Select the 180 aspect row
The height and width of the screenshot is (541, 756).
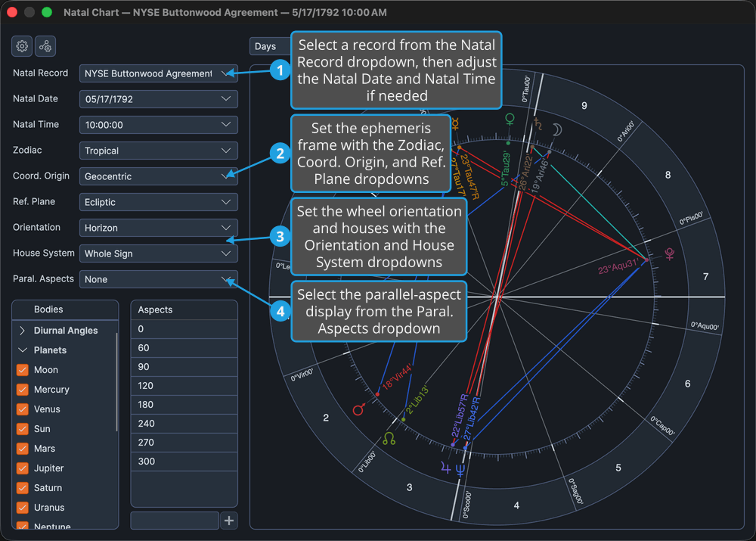coord(184,404)
